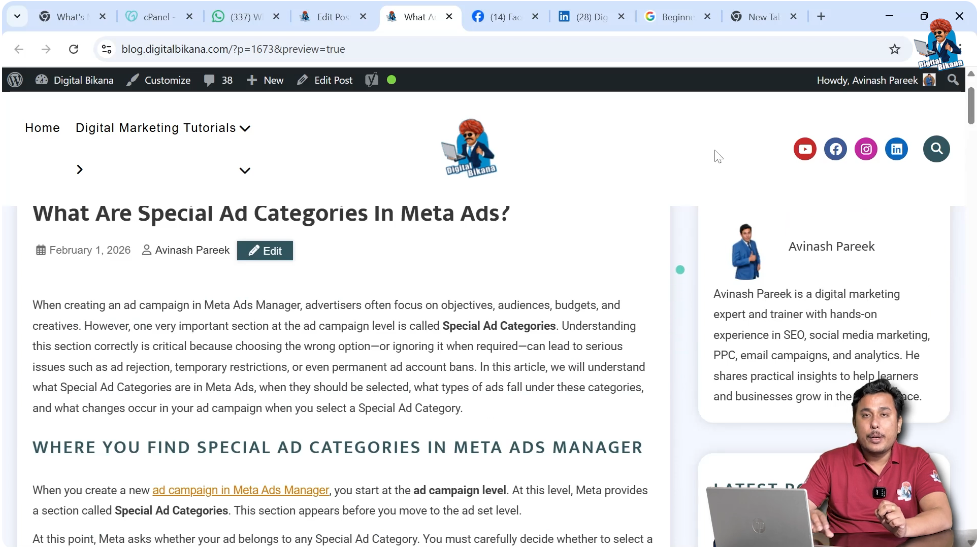Click the address bar URL

tap(233, 49)
